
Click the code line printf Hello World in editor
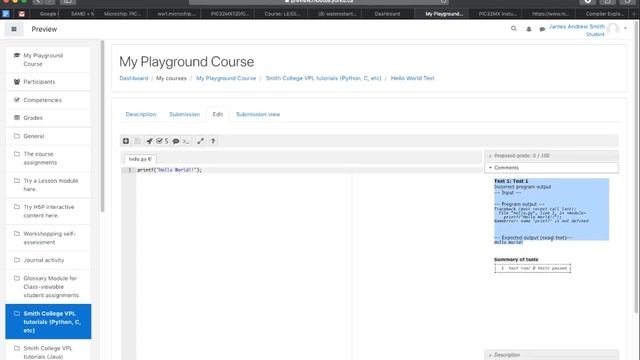coord(169,170)
